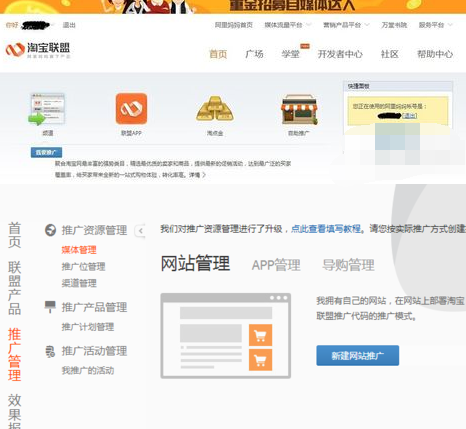Image resolution: width=466 pixels, height=429 pixels.
Task: Click the 推广活动管理 section heading
Action: point(94,351)
